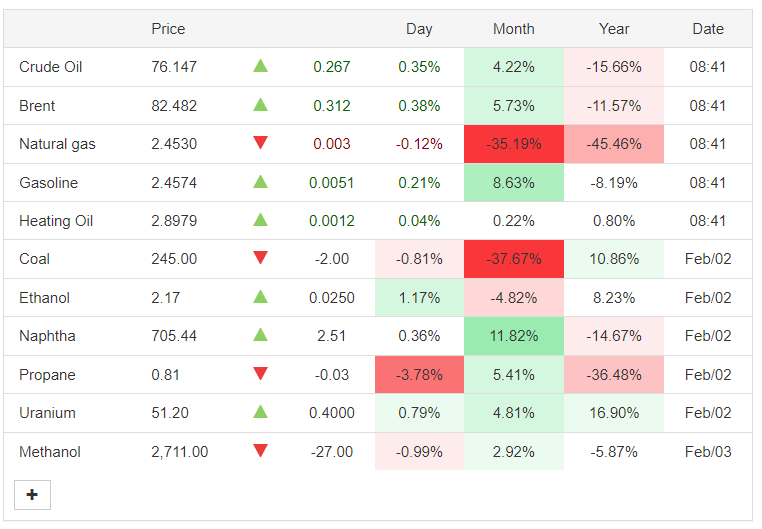762x529 pixels.
Task: Click the -0.99% day cell for Methanol
Action: (419, 452)
